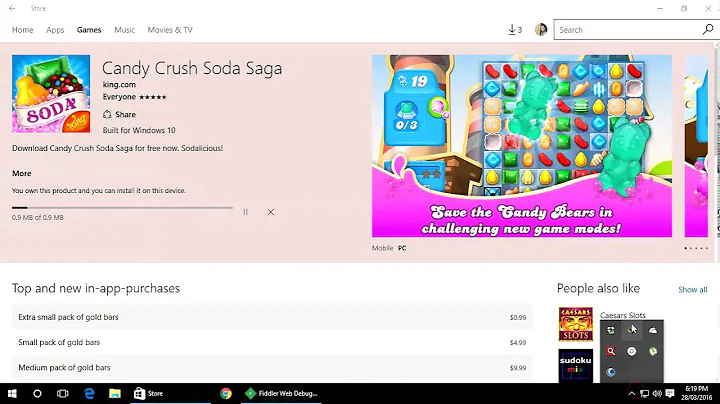Image resolution: width=720 pixels, height=404 pixels.
Task: Open the Caesars Slots app tile
Action: pyautogui.click(x=576, y=324)
